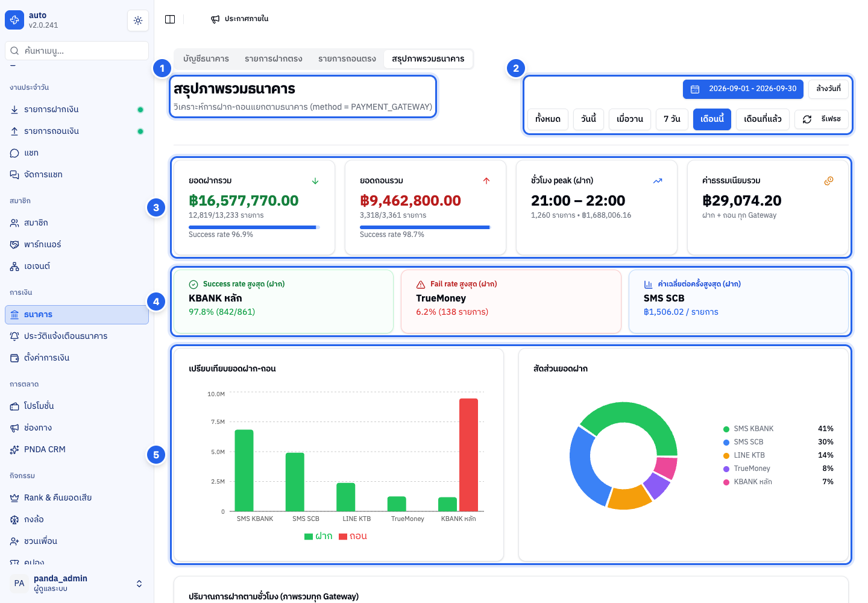The width and height of the screenshot is (868, 603).
Task: Switch to the รายการฝากตรง tab
Action: (274, 59)
